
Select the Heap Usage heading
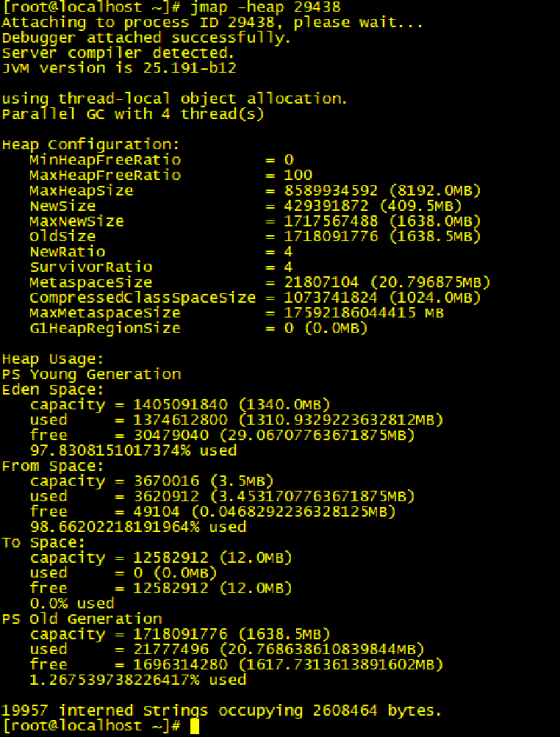coord(53,359)
